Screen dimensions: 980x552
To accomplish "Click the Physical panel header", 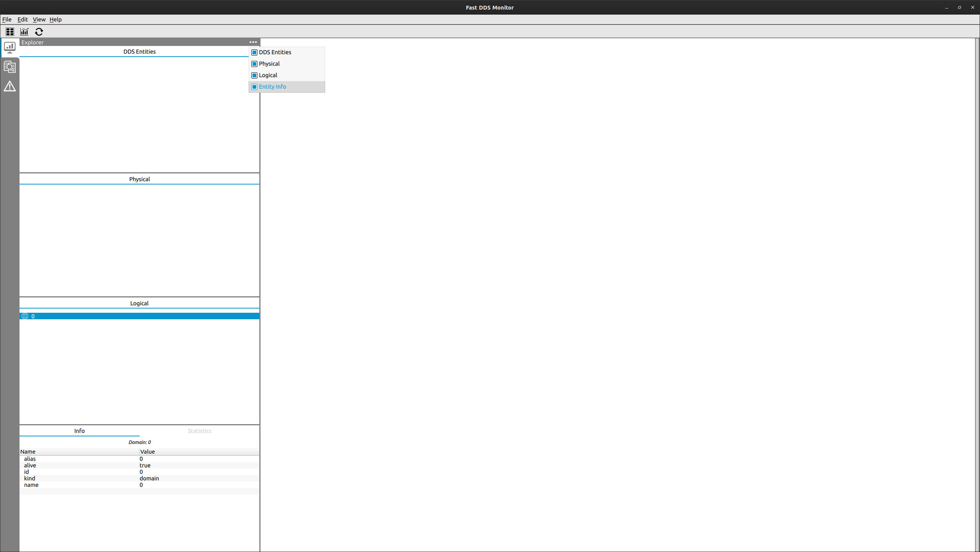I will 140,179.
